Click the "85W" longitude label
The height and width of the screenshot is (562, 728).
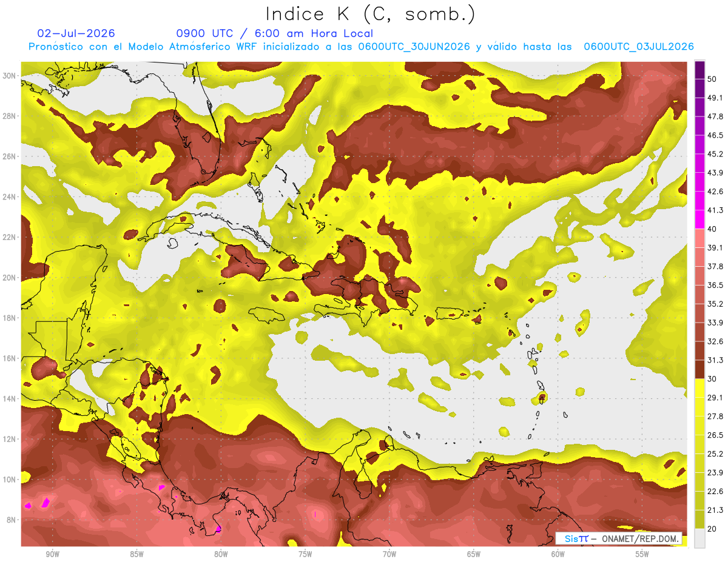136,555
